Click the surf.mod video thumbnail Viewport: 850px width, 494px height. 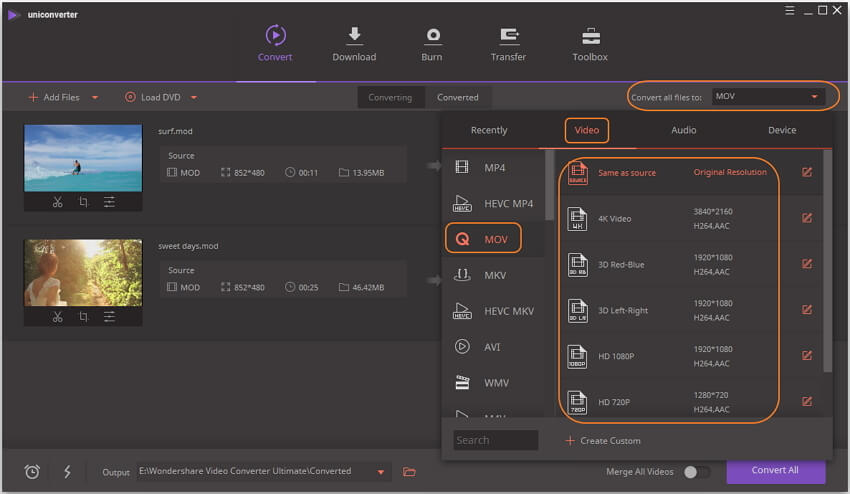[83, 158]
